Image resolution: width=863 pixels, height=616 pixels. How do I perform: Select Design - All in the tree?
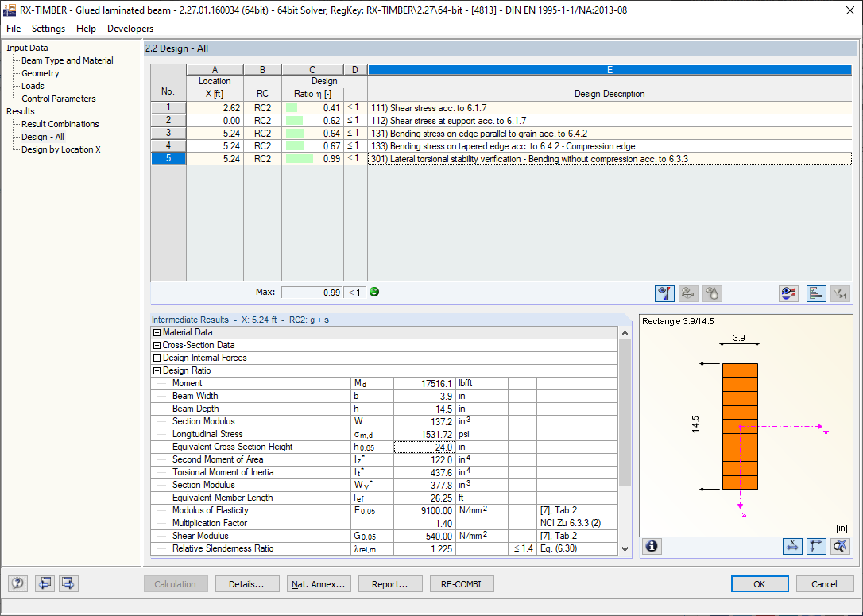click(x=42, y=137)
